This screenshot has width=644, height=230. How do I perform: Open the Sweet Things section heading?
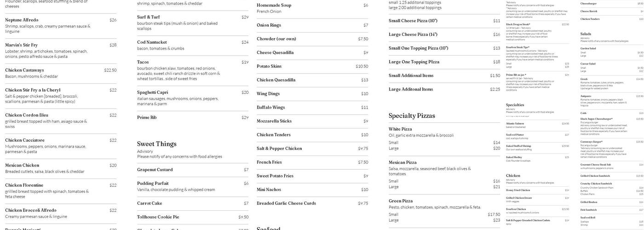tap(156, 144)
